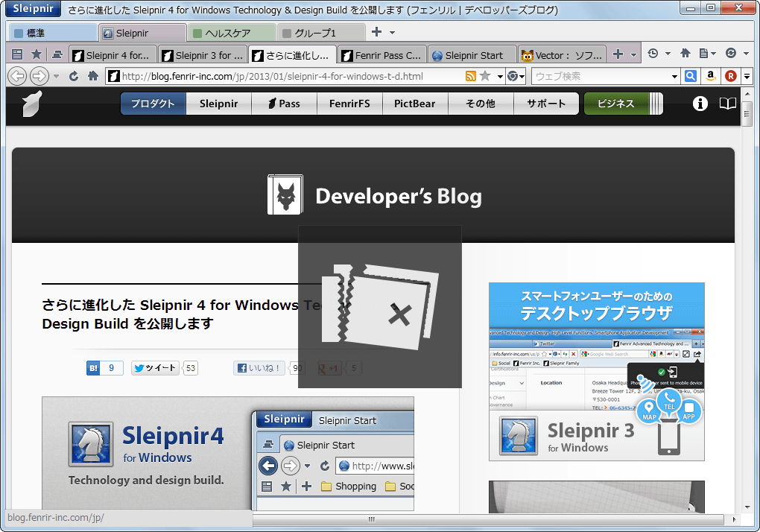Open the Pass site menu item
The image size is (760, 532).
(x=284, y=104)
